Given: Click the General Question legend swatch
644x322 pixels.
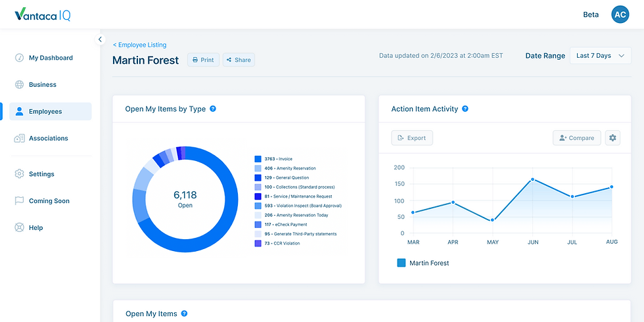Looking at the screenshot, I should point(258,178).
